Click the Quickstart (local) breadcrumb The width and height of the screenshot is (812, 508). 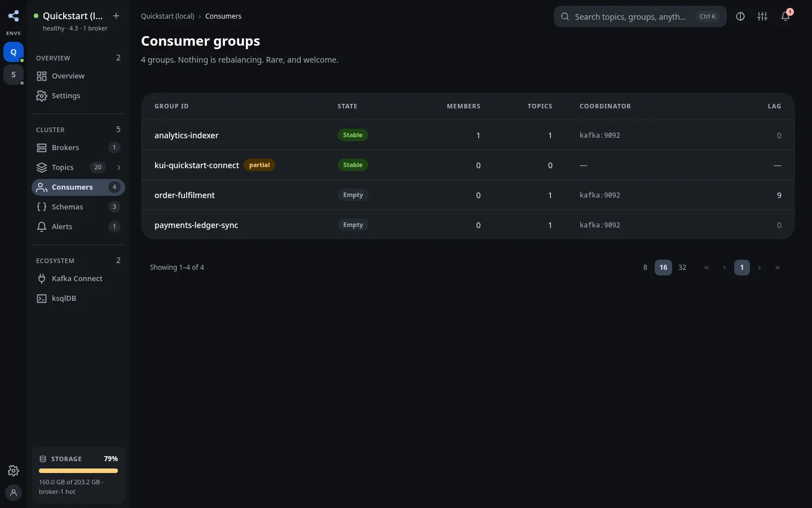click(167, 16)
